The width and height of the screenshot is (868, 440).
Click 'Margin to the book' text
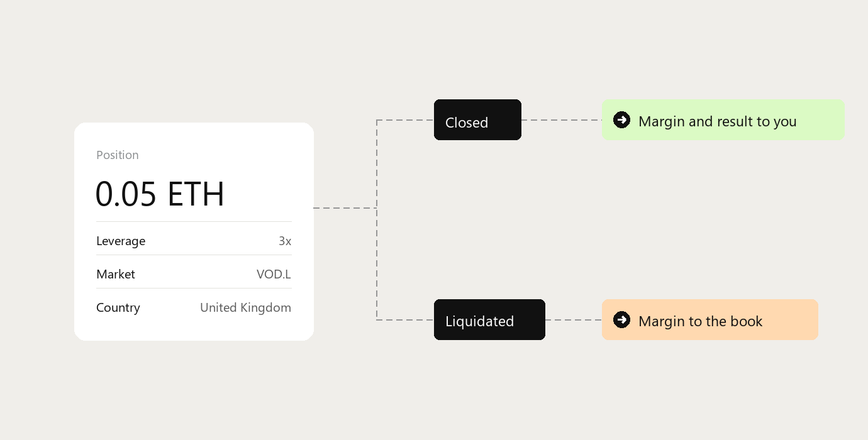pos(700,321)
